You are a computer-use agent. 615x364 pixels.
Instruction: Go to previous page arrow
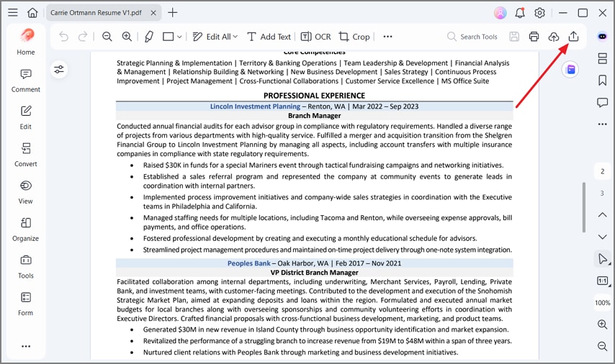click(x=603, y=214)
